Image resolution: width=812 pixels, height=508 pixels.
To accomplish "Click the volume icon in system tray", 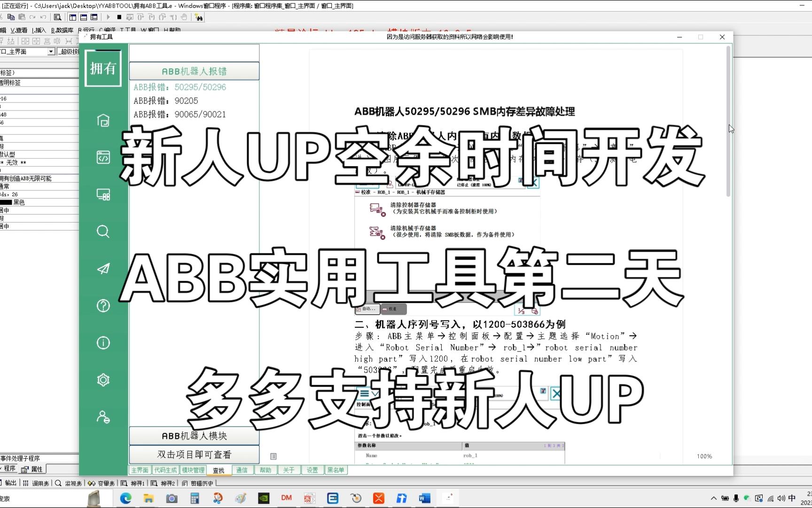I will pos(781,498).
